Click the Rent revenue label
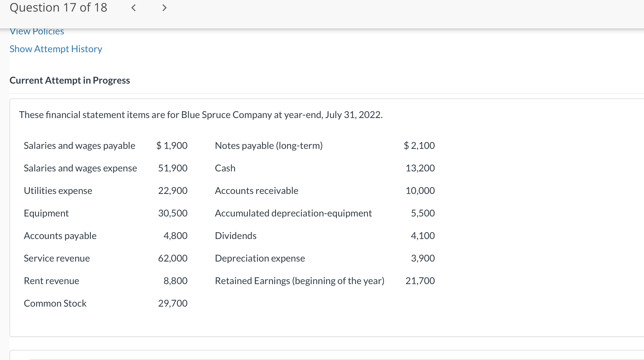The image size is (644, 360). pos(51,281)
